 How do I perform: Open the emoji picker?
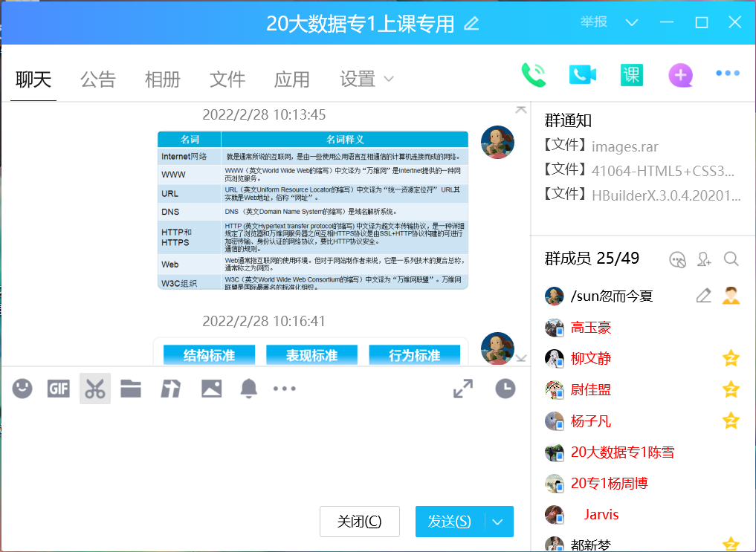coord(22,389)
